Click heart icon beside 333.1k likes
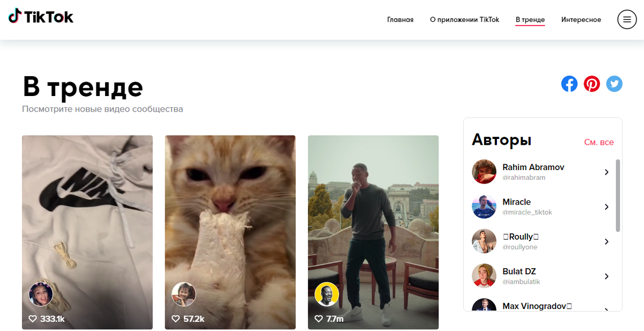Viewport: 644px width, 331px height. [x=33, y=319]
